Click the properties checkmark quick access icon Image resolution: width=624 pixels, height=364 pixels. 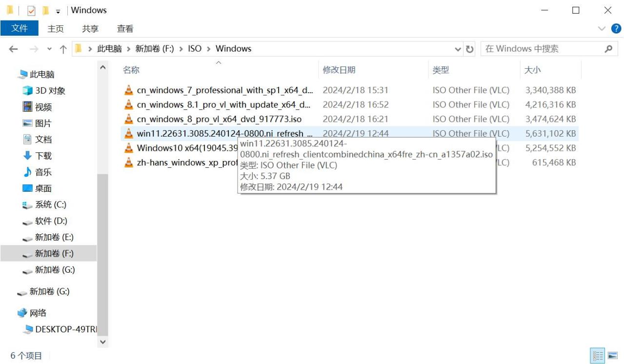click(x=31, y=11)
